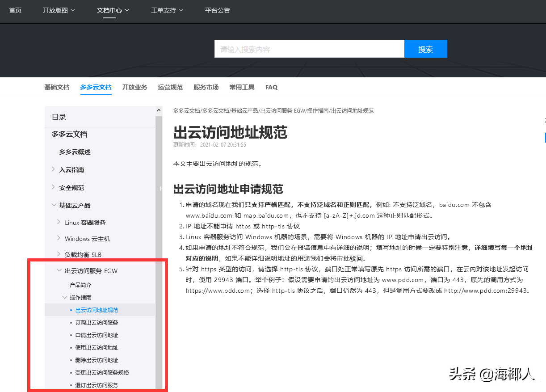Click the 请输入搜索内容 search input field
Viewport: 546px width, 392px height.
pyautogui.click(x=309, y=49)
